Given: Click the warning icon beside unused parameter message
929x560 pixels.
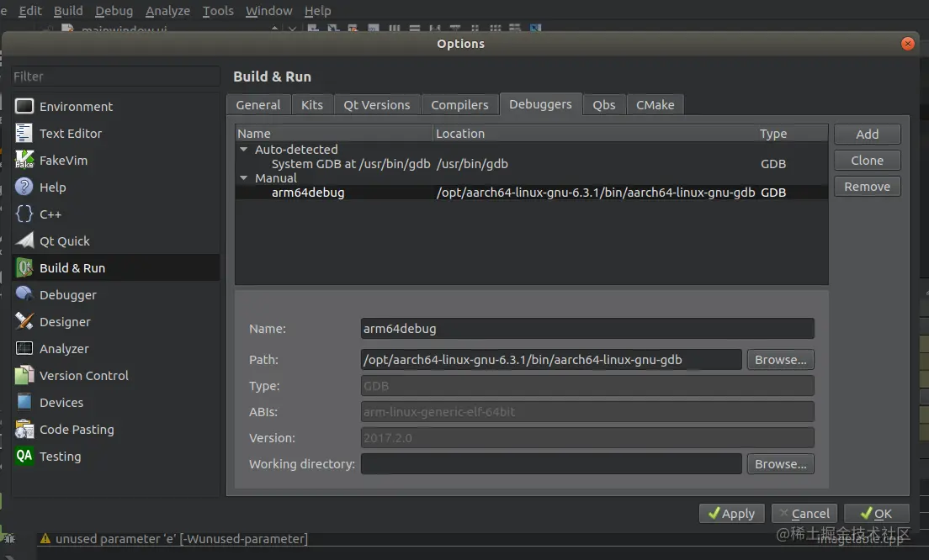Looking at the screenshot, I should coord(45,539).
